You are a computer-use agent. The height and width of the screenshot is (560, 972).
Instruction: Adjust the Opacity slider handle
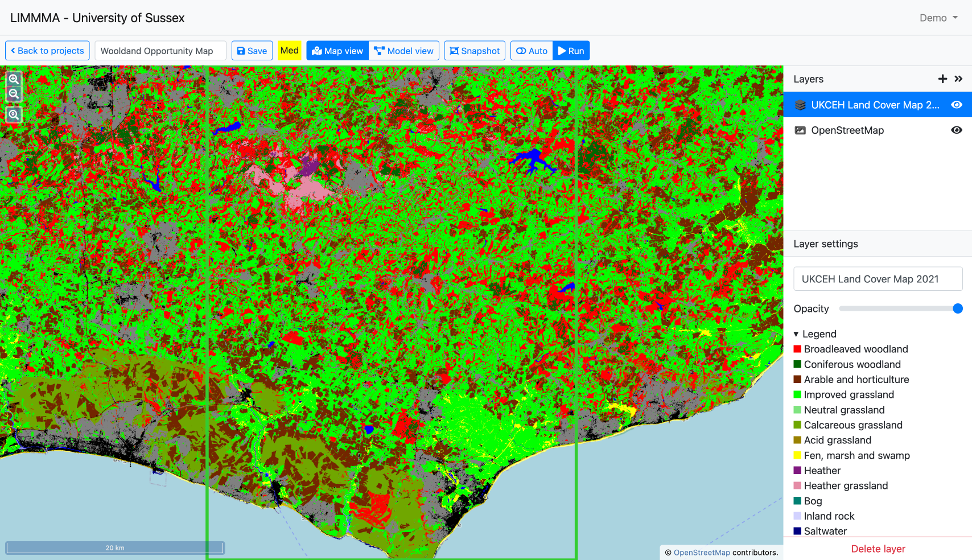point(957,308)
